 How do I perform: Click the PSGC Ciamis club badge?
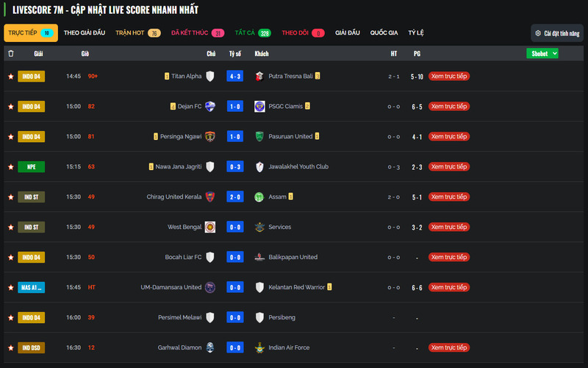click(x=259, y=107)
